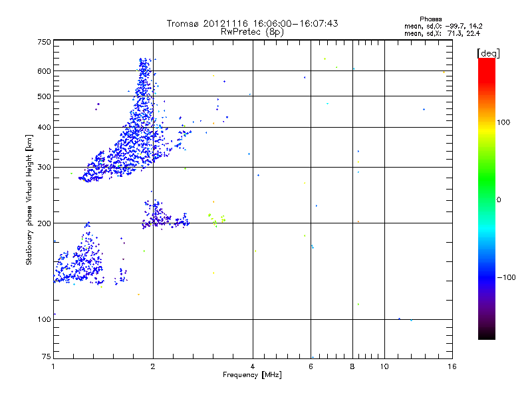Click the black bottom of the colorbar
The image size is (532, 399).
point(487,334)
